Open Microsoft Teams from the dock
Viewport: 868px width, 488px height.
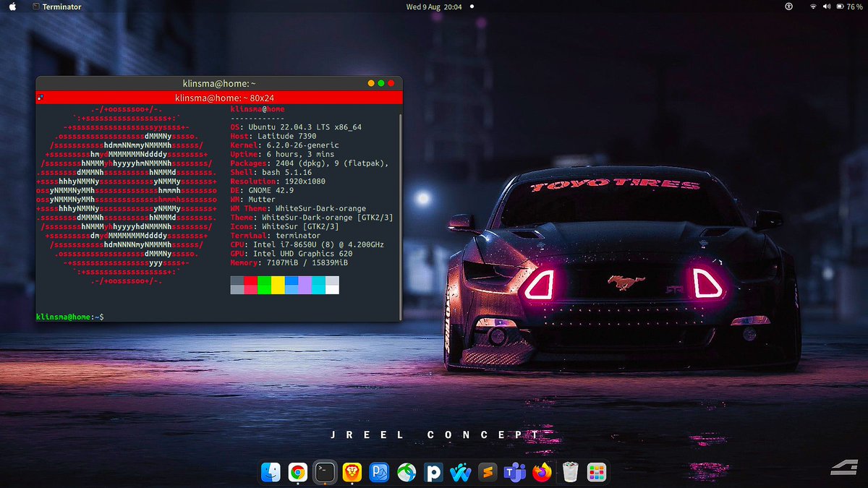click(515, 473)
